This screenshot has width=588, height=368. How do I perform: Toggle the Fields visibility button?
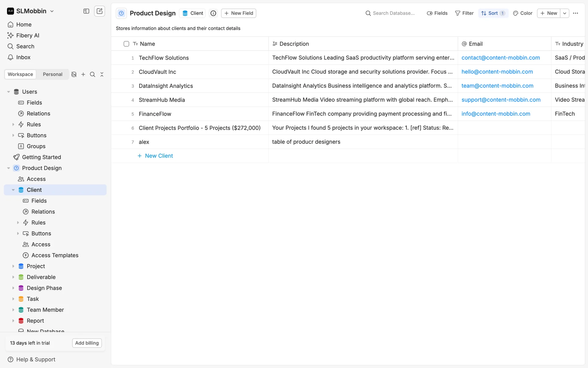pyautogui.click(x=437, y=13)
